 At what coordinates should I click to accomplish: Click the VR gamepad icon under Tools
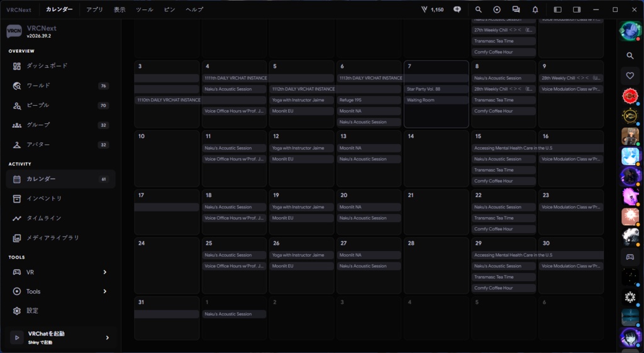point(17,272)
